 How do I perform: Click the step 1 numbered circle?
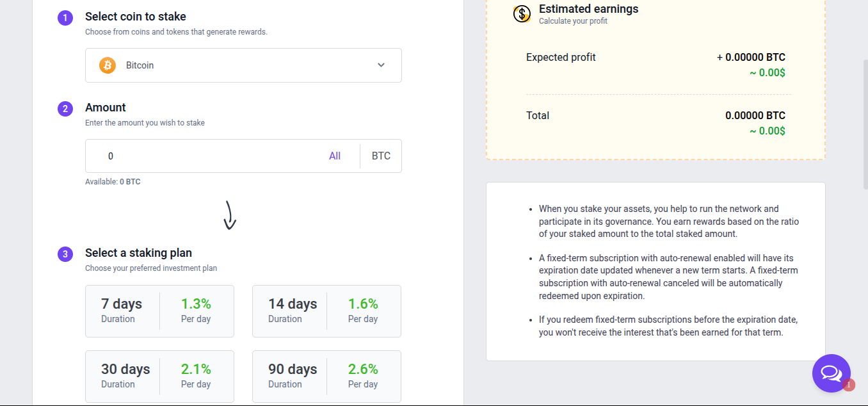pos(65,17)
